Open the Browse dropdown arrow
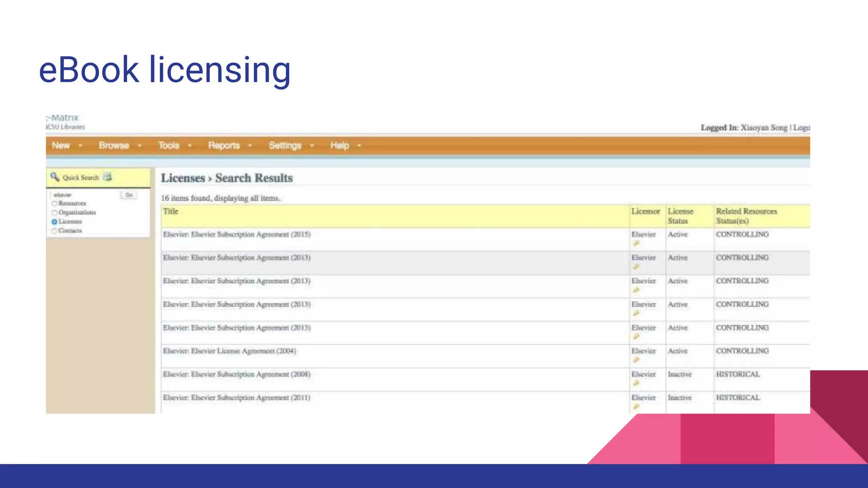The height and width of the screenshot is (488, 868). pyautogui.click(x=139, y=146)
